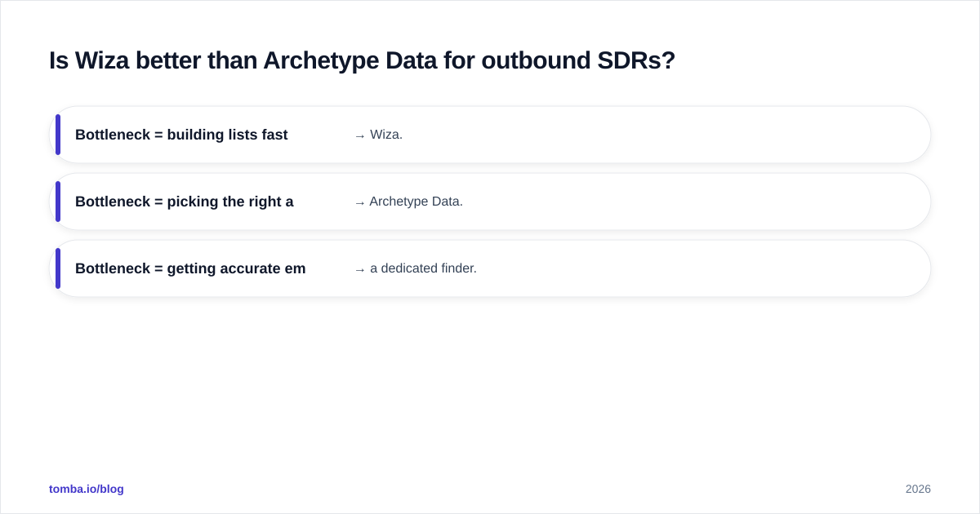This screenshot has width=980, height=514.
Task: Select 'Bottleneck = building lists fast' label
Action: (181, 135)
